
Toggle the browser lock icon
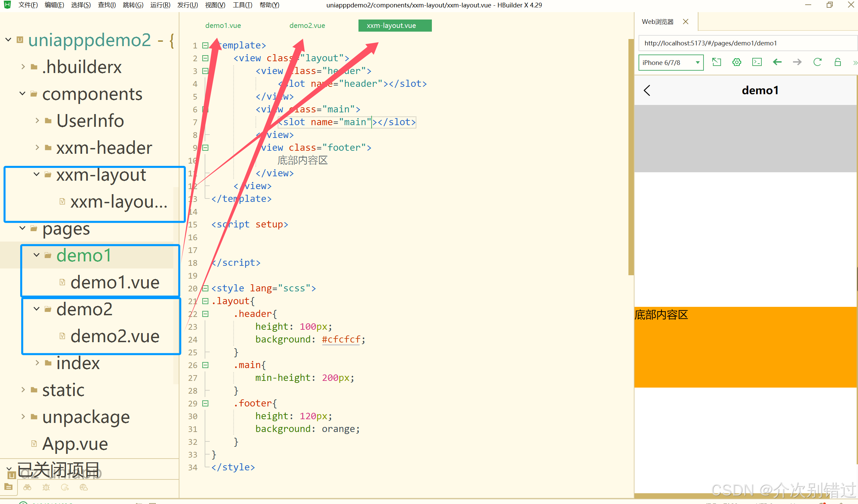pyautogui.click(x=837, y=62)
